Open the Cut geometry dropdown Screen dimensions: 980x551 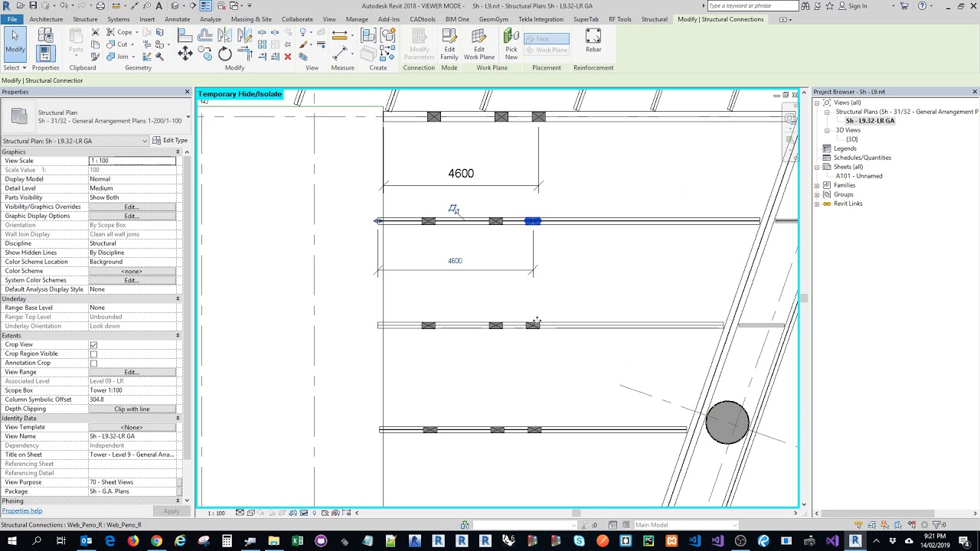pyautogui.click(x=132, y=44)
